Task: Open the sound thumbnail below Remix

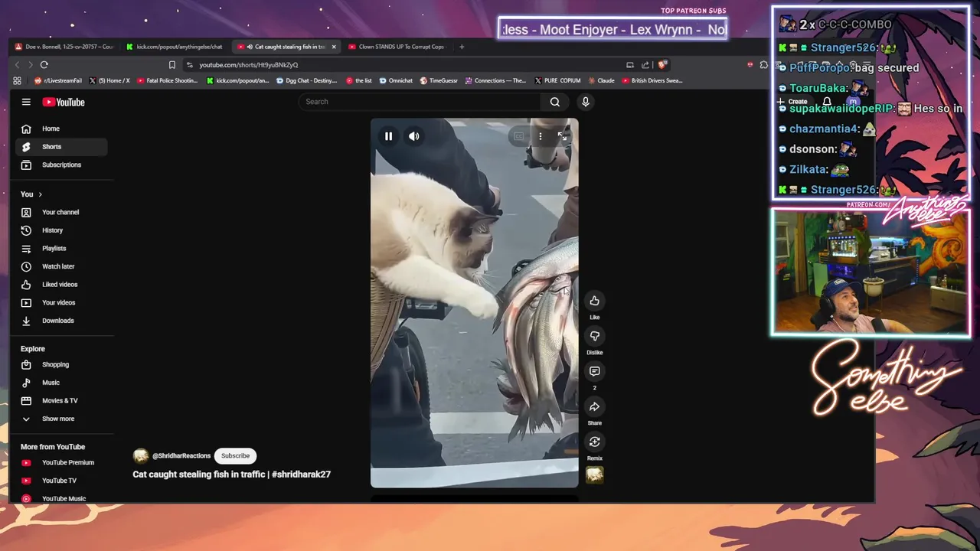Action: tap(595, 475)
